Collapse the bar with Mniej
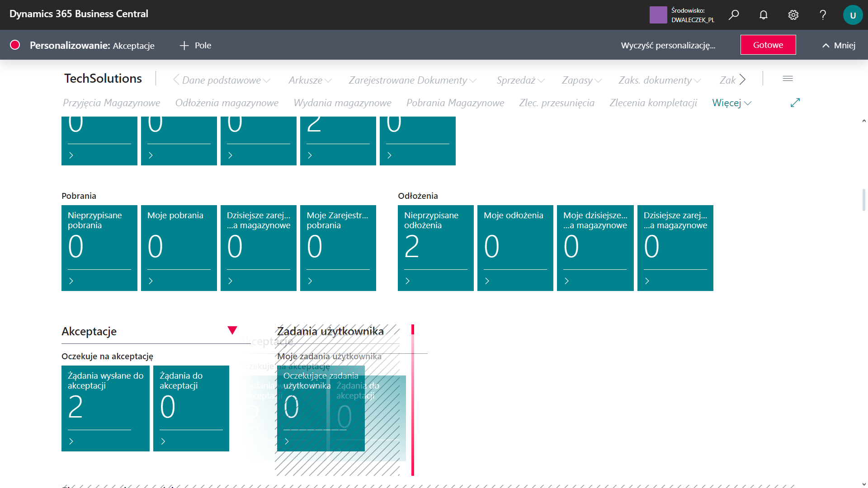The image size is (868, 488). click(839, 45)
